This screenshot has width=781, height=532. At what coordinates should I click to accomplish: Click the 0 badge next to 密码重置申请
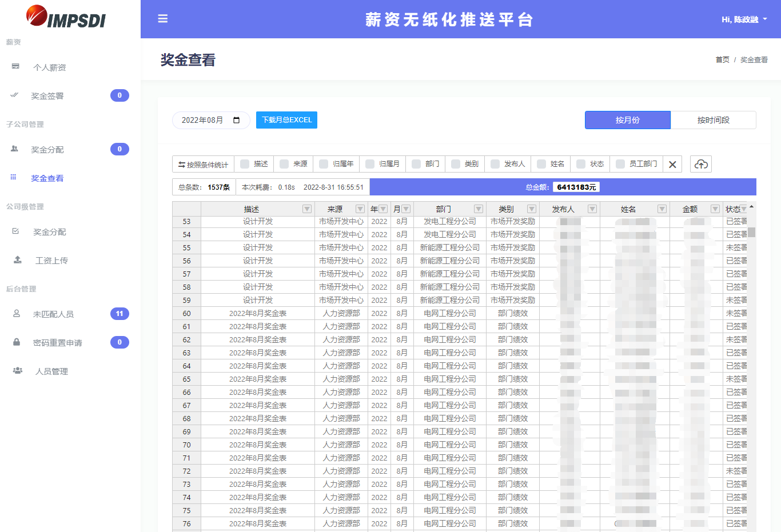coord(119,342)
